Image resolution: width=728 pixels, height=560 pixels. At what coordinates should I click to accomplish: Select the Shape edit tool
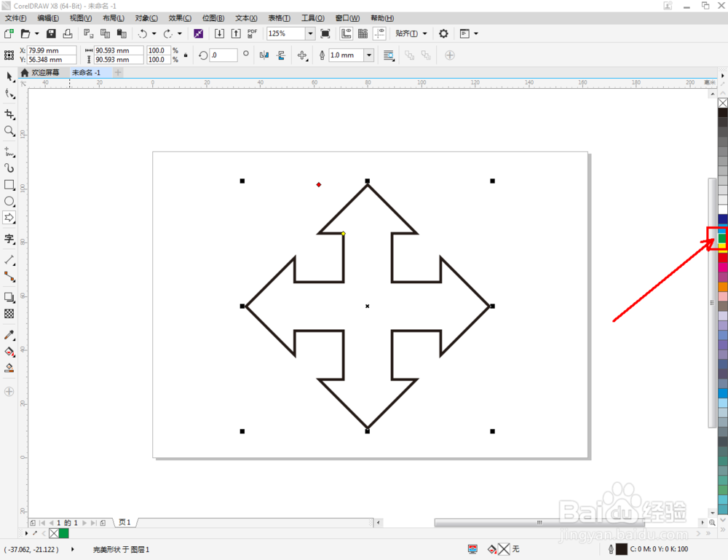click(x=9, y=94)
